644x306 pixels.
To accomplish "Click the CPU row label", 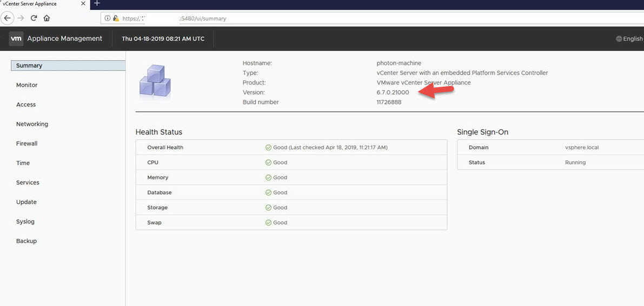I will [x=153, y=162].
